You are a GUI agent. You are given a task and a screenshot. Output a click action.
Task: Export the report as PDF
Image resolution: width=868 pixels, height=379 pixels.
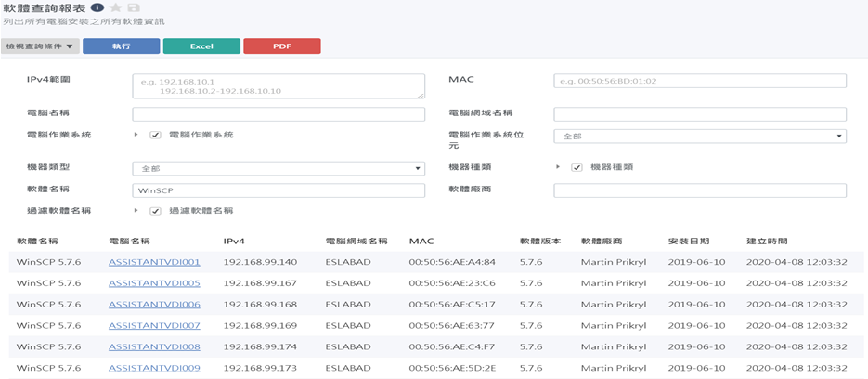click(282, 46)
